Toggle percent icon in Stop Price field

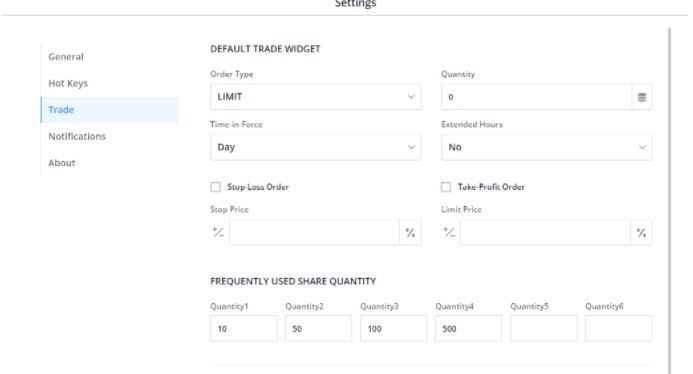tap(410, 233)
